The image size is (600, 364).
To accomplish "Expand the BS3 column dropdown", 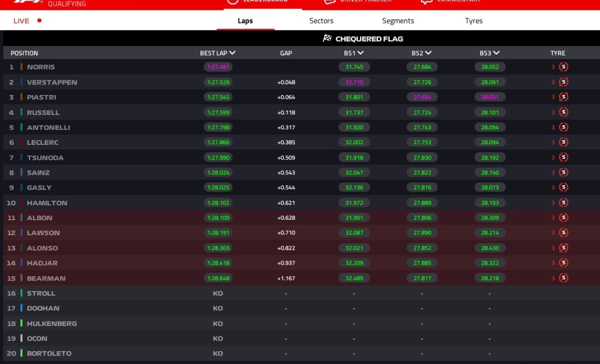I will [x=496, y=53].
